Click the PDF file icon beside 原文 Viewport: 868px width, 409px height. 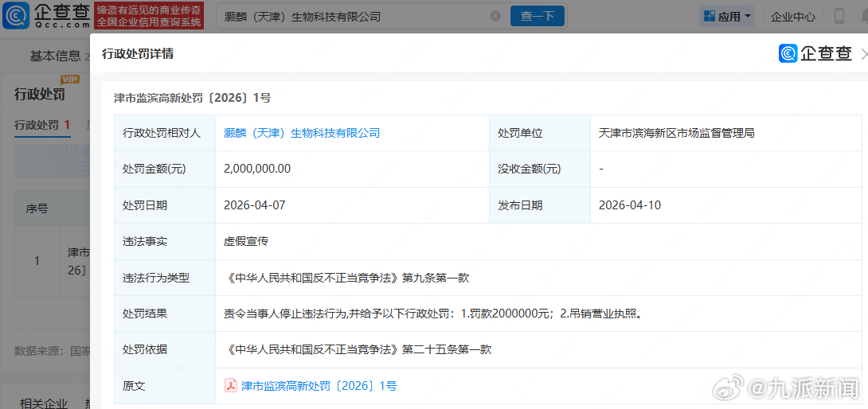click(x=231, y=386)
